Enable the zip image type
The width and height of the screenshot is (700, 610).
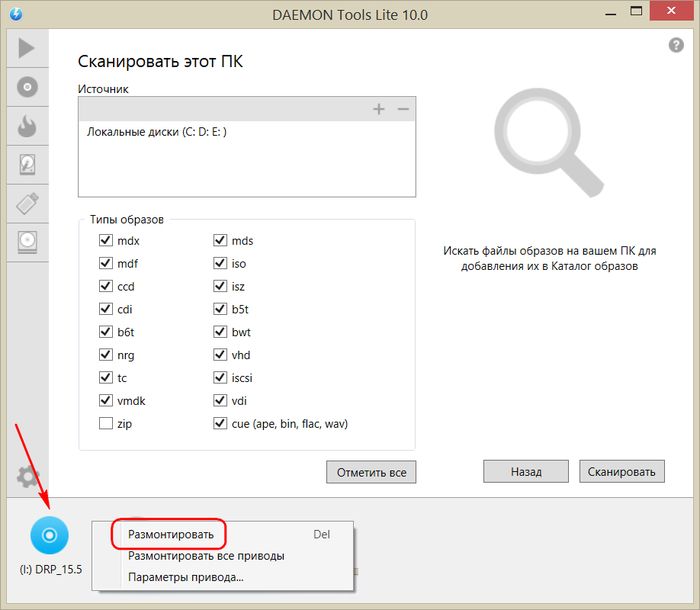[x=105, y=423]
